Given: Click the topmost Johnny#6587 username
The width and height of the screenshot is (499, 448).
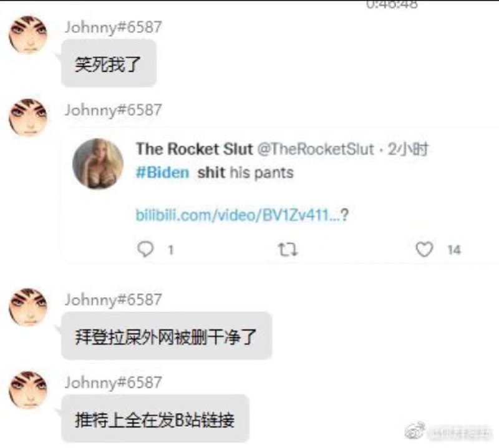Looking at the screenshot, I should pyautogui.click(x=114, y=27).
